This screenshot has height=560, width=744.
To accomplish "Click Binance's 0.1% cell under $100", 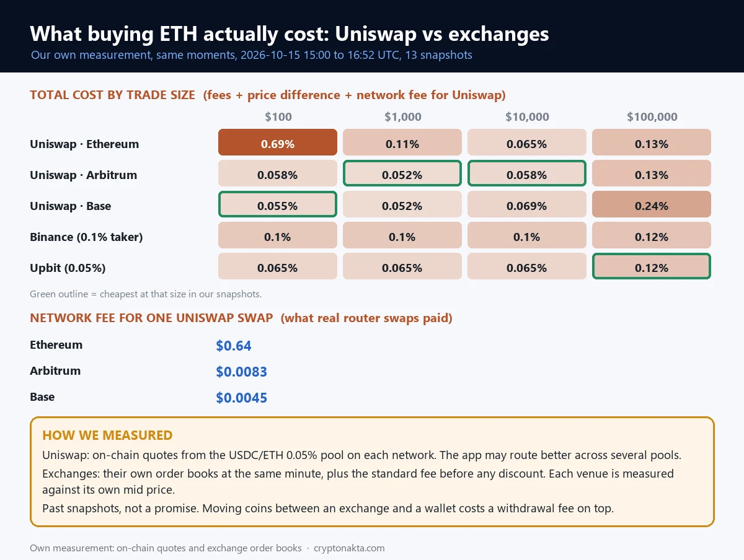I will (x=278, y=235).
